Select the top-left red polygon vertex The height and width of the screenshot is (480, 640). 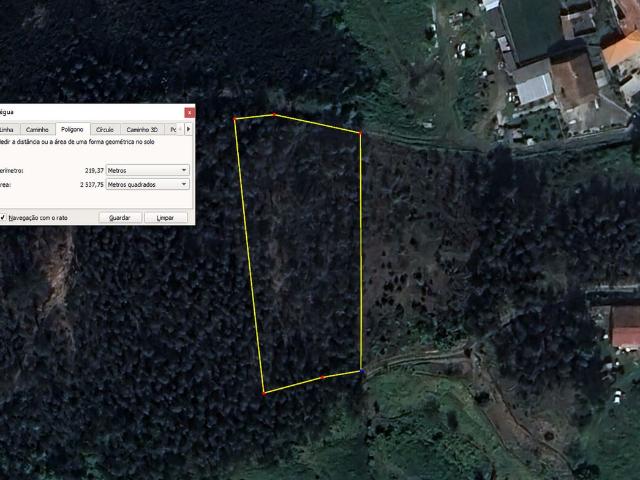pyautogui.click(x=235, y=119)
